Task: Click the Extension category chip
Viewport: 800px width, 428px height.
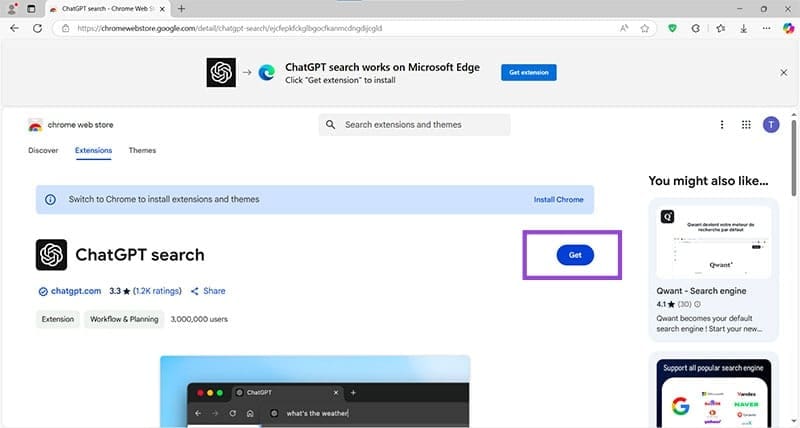Action: 58,319
